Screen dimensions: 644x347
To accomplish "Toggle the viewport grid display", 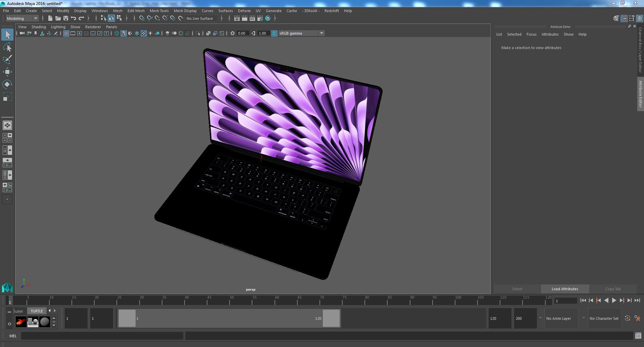I will pyautogui.click(x=66, y=33).
